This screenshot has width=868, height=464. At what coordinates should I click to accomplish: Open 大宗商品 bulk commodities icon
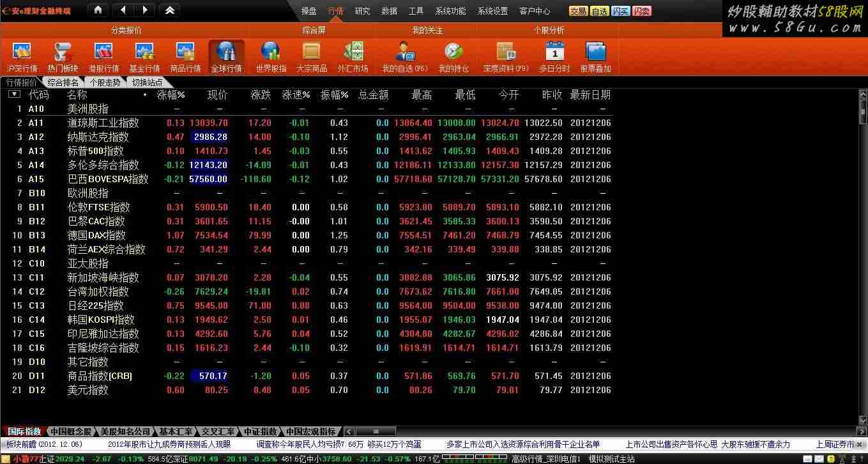(312, 58)
